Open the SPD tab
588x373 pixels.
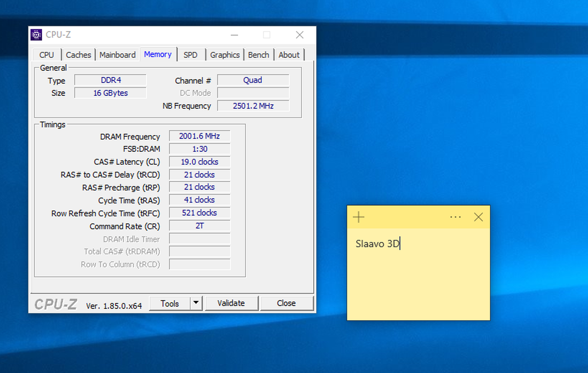[190, 55]
